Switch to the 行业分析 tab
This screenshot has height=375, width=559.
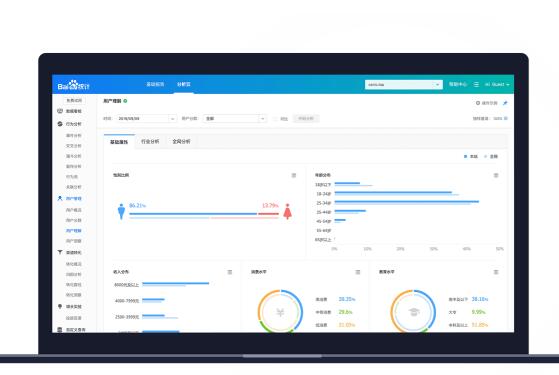pyautogui.click(x=150, y=142)
